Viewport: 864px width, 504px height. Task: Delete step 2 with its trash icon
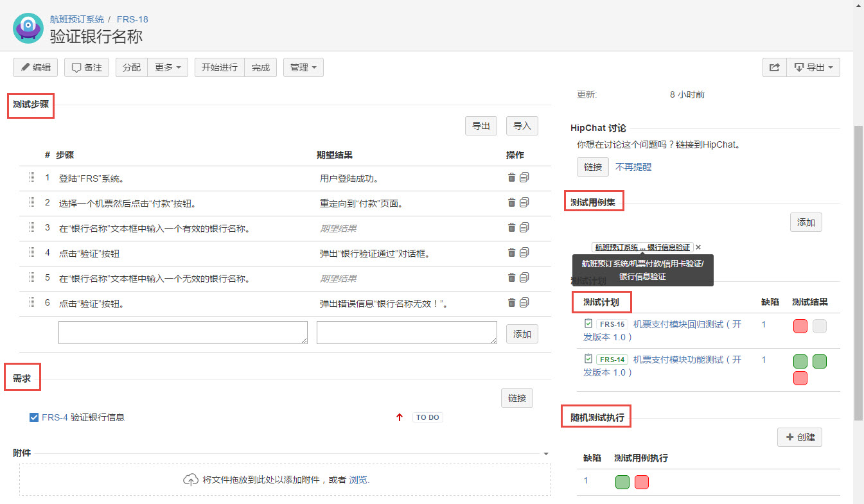[511, 202]
